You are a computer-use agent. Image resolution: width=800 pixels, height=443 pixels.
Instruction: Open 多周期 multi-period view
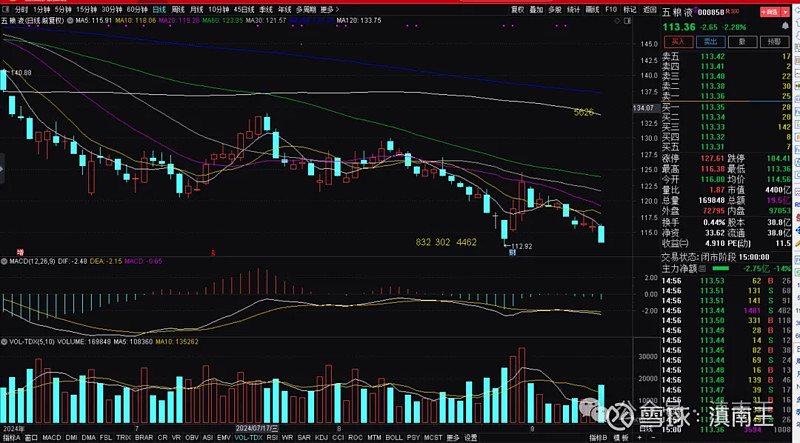point(306,10)
